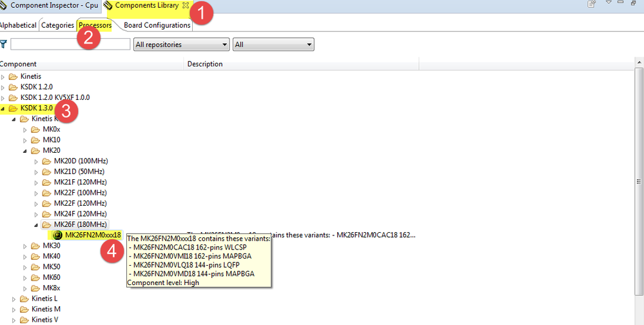Select the MK22F (120MHz) label

click(x=81, y=203)
